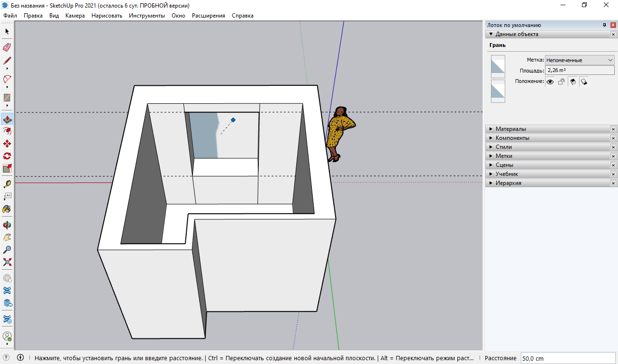Open the Extension Manager icon
Screen dimensions: 618x364
click(7, 319)
